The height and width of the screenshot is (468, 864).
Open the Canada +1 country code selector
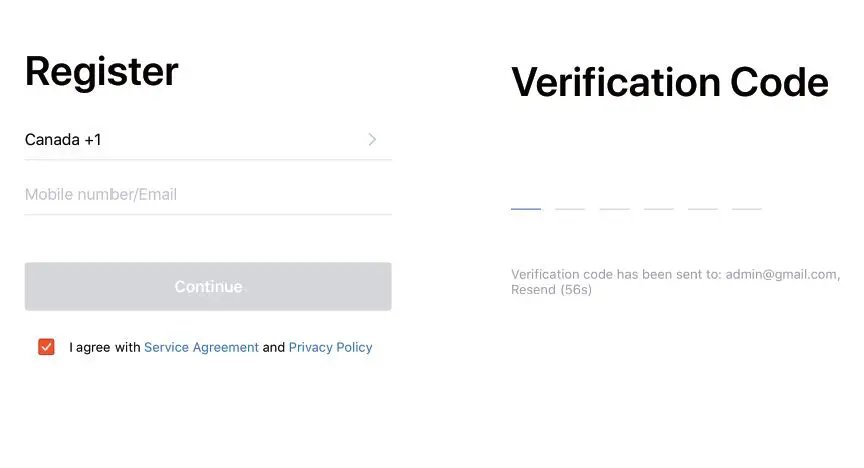click(64, 140)
